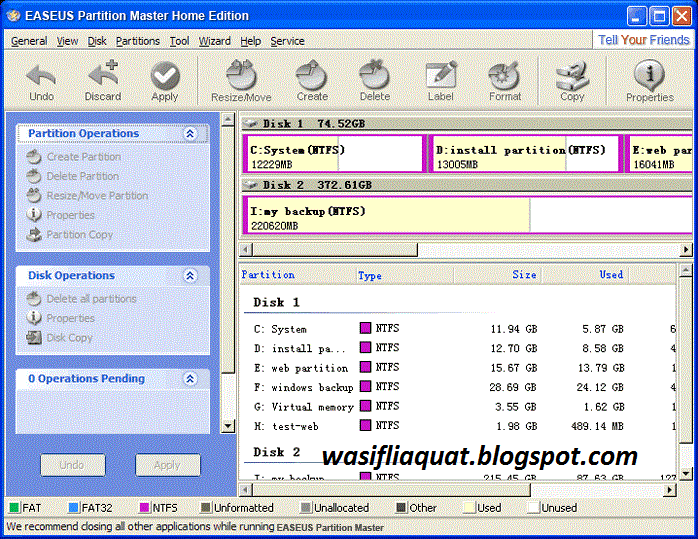Select the C: System row in partition list
The width and height of the screenshot is (698, 539).
point(459,329)
